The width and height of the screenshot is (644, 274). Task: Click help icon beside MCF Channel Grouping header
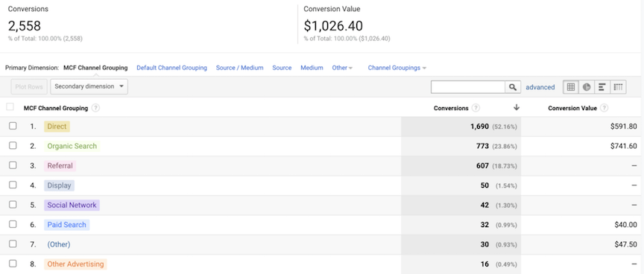[95, 108]
